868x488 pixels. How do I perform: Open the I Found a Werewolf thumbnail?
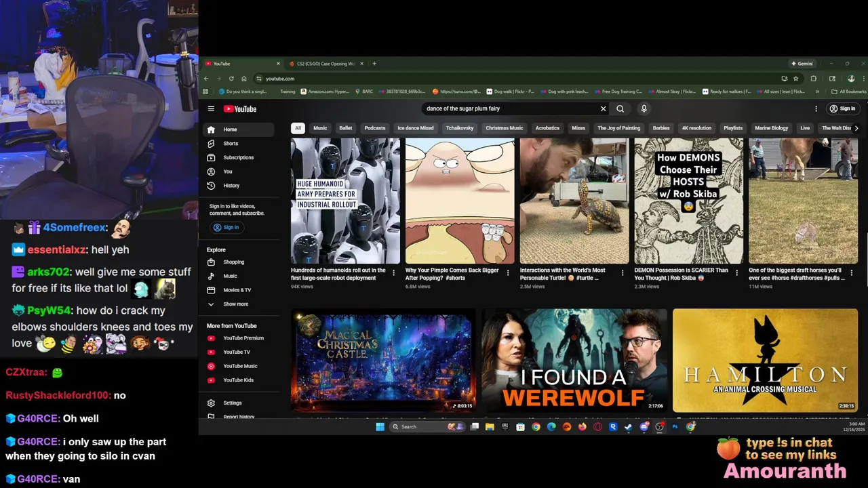tap(574, 361)
